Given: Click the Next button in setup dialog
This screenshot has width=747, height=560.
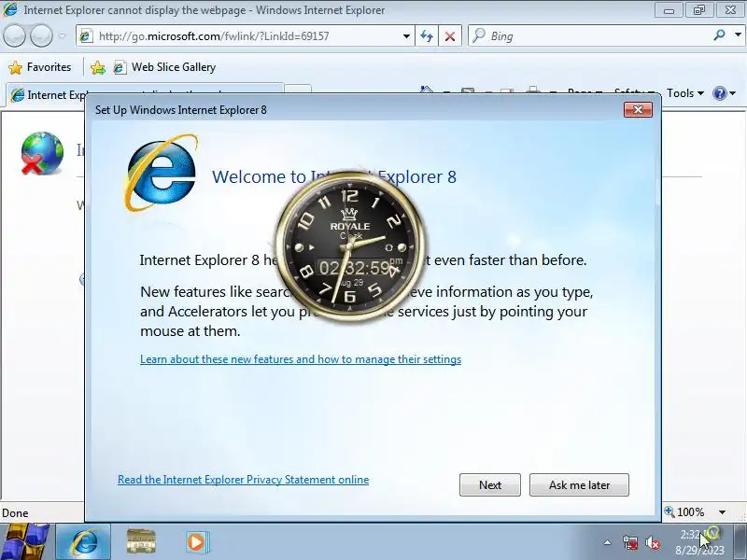Looking at the screenshot, I should click(489, 484).
